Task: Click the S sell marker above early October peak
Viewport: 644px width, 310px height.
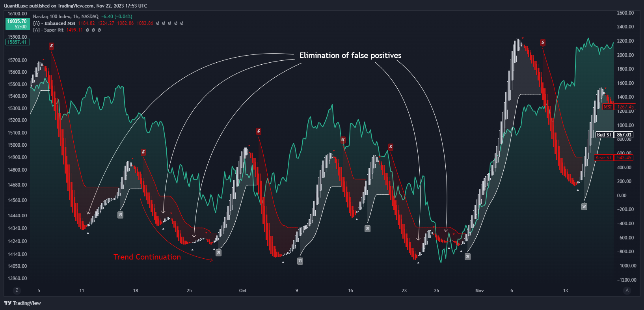Action: coord(259,131)
